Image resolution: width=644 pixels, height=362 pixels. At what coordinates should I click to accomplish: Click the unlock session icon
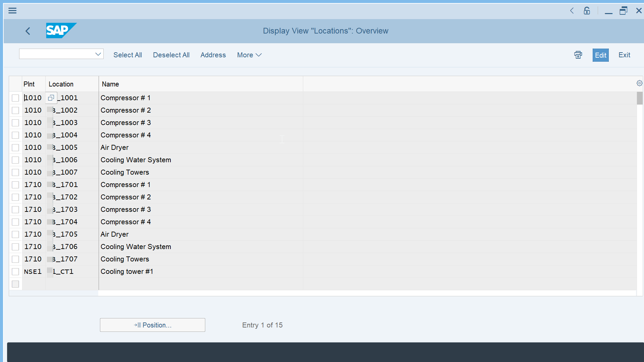(x=587, y=10)
